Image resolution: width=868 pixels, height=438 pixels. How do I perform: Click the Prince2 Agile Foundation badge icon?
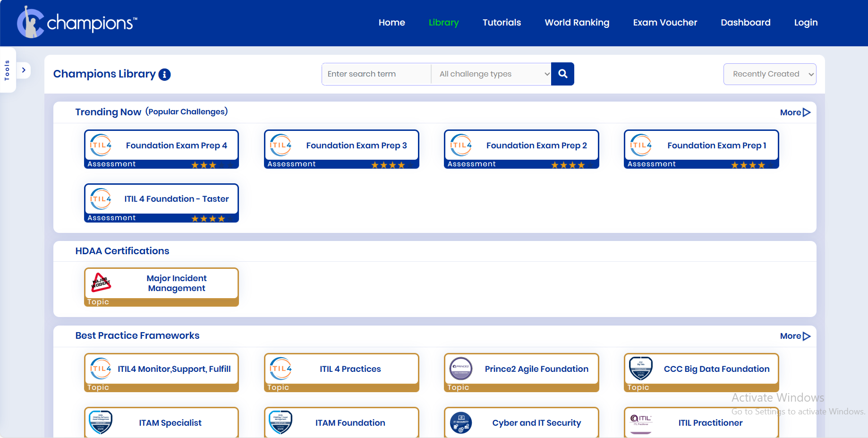pyautogui.click(x=461, y=369)
